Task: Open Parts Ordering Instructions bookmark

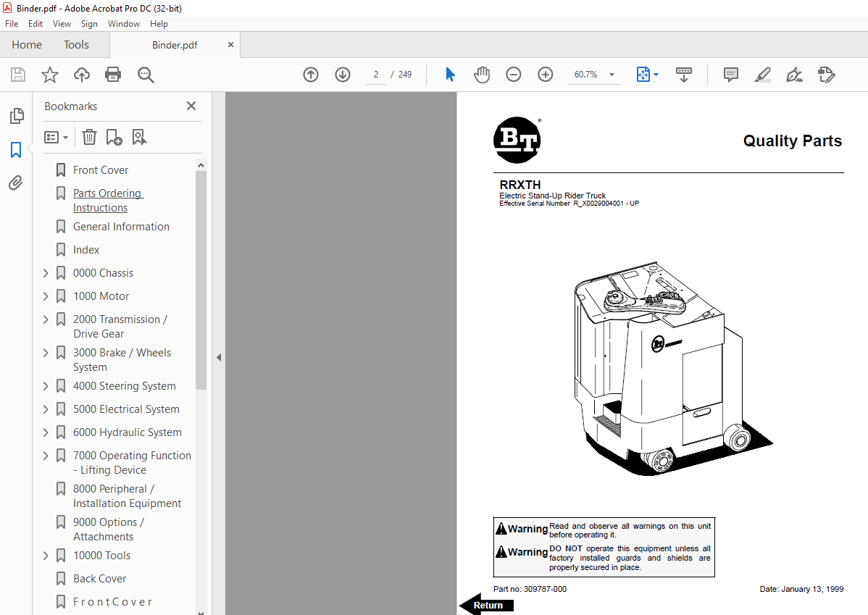Action: [108, 201]
